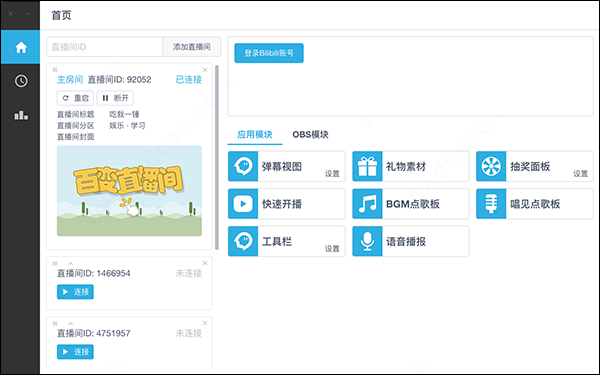This screenshot has height=375, width=600.
Task: Click the 唱见点歌板 microphone icon
Action: [x=491, y=204]
